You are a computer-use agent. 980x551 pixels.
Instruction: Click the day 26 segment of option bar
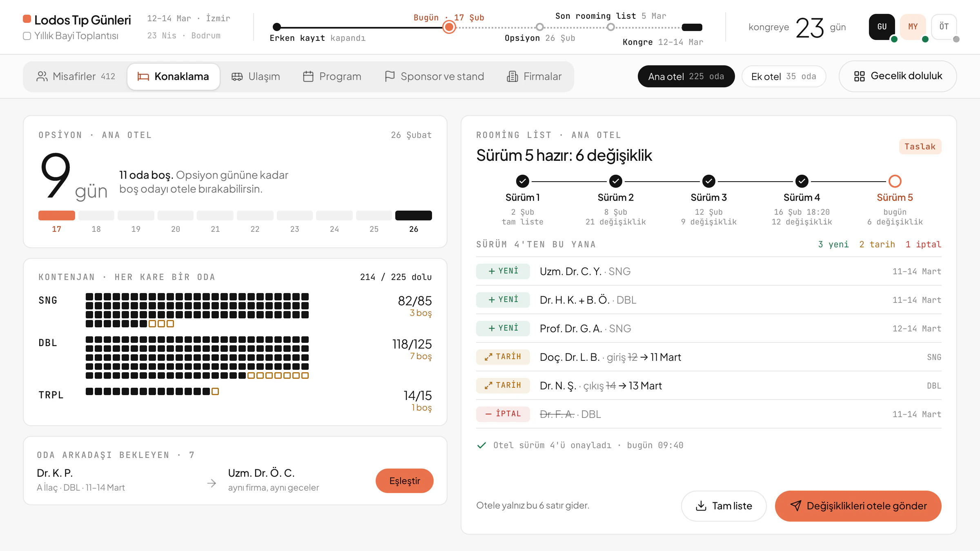[x=414, y=215]
